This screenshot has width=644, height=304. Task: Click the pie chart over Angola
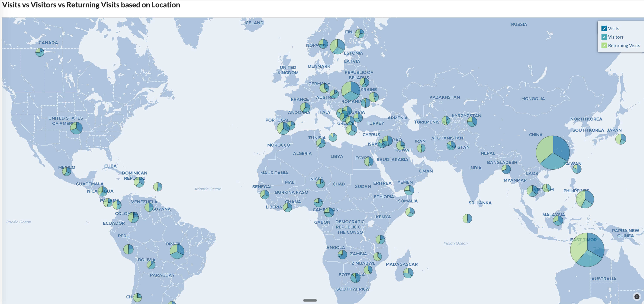343,255
